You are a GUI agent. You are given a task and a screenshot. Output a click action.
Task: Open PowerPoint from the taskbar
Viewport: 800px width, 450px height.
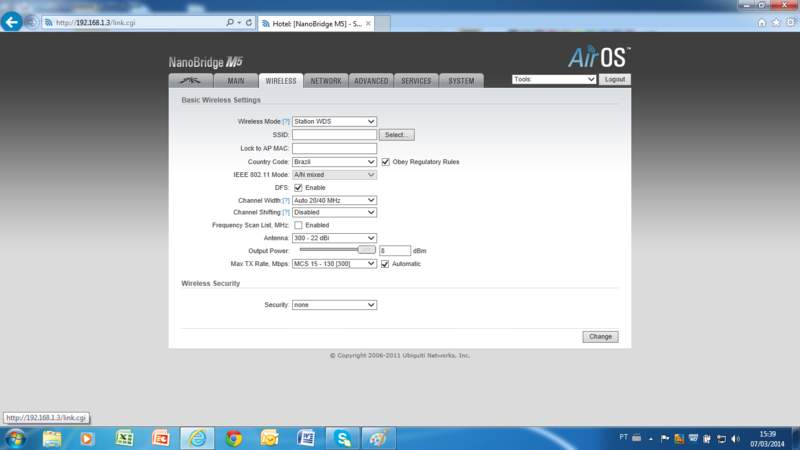click(160, 438)
